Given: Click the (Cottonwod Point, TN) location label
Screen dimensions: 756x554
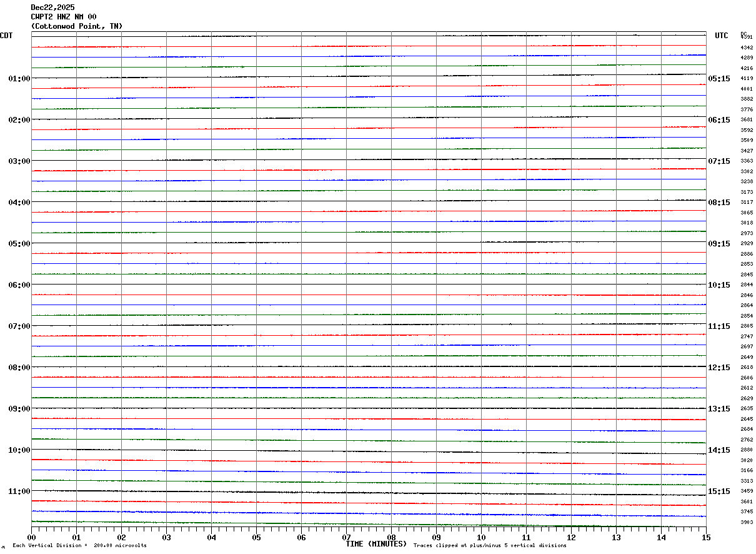Looking at the screenshot, I should pyautogui.click(x=77, y=26).
